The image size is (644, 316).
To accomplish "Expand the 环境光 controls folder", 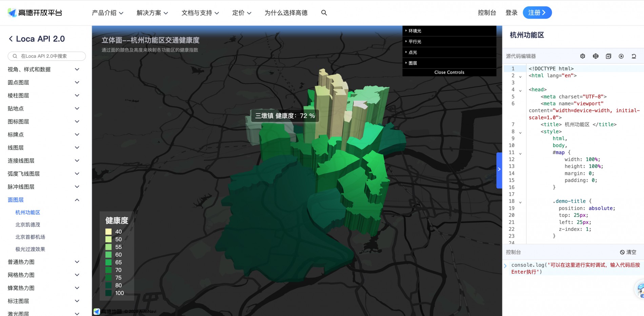I will [x=415, y=31].
